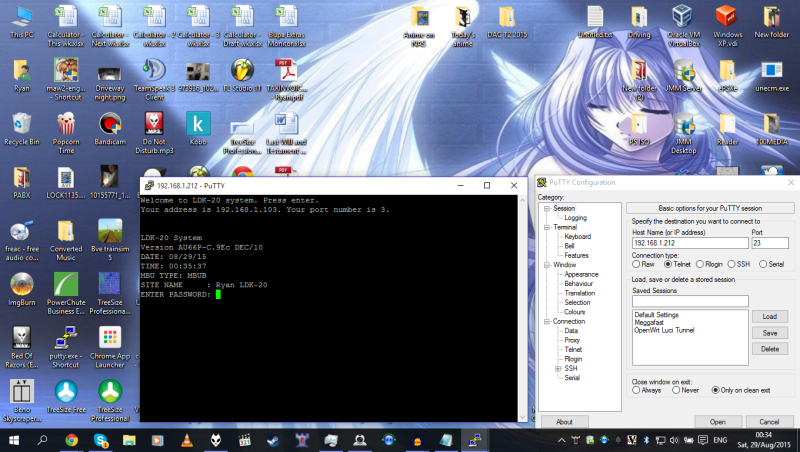
Task: Set close window on exit to Never
Action: coord(676,390)
